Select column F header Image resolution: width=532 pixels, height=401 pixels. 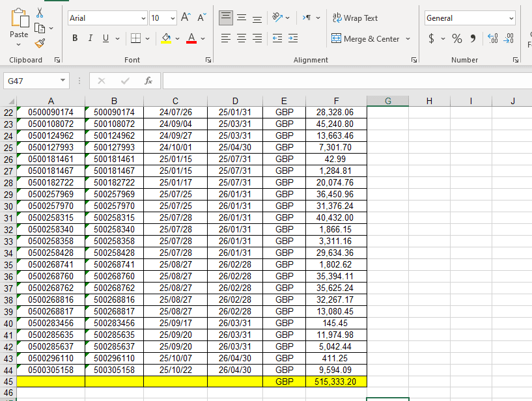[336, 100]
